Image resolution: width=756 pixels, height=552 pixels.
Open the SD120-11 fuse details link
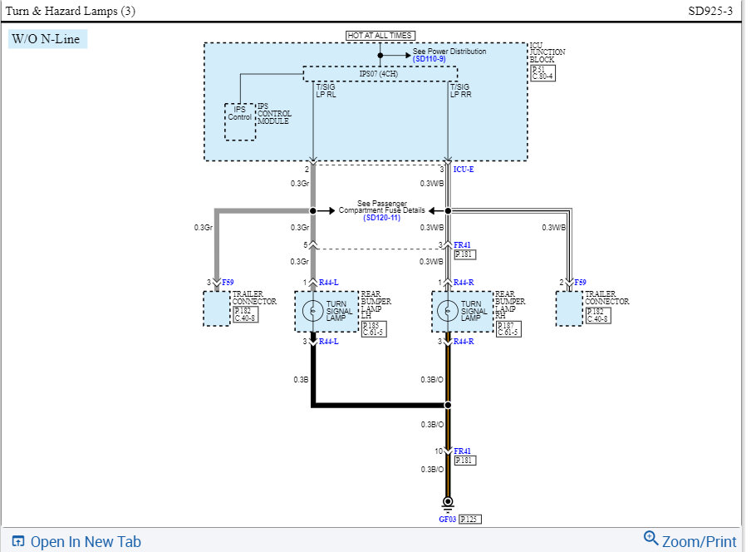click(x=382, y=218)
